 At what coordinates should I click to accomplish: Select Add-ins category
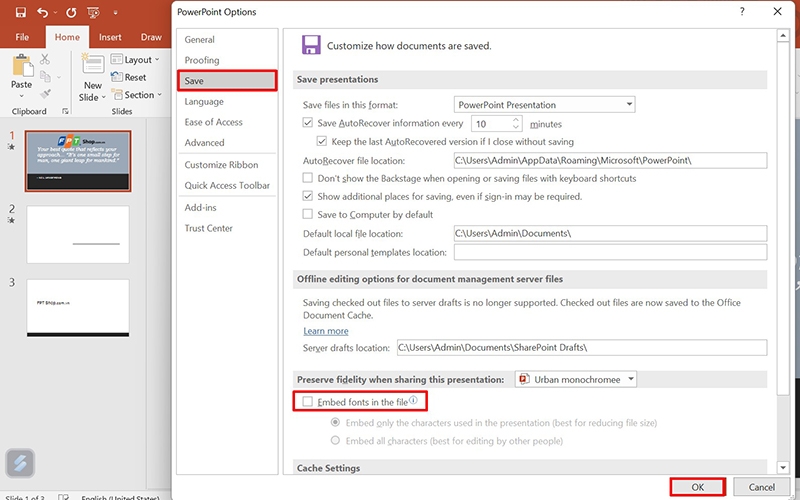pos(227,207)
